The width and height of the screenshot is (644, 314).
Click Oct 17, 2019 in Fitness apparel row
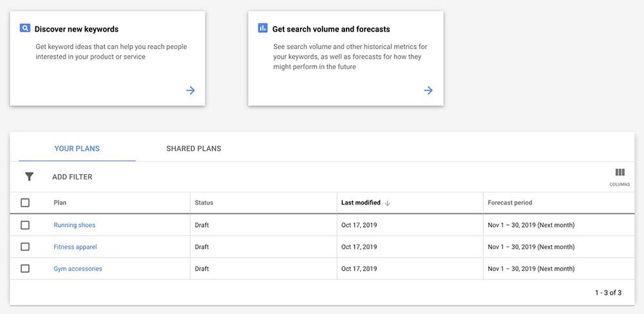(x=359, y=247)
